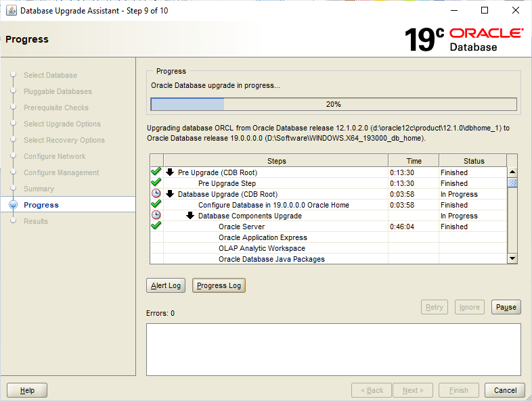Click the Errors: 0 label
This screenshot has height=401, width=532.
pyautogui.click(x=160, y=313)
